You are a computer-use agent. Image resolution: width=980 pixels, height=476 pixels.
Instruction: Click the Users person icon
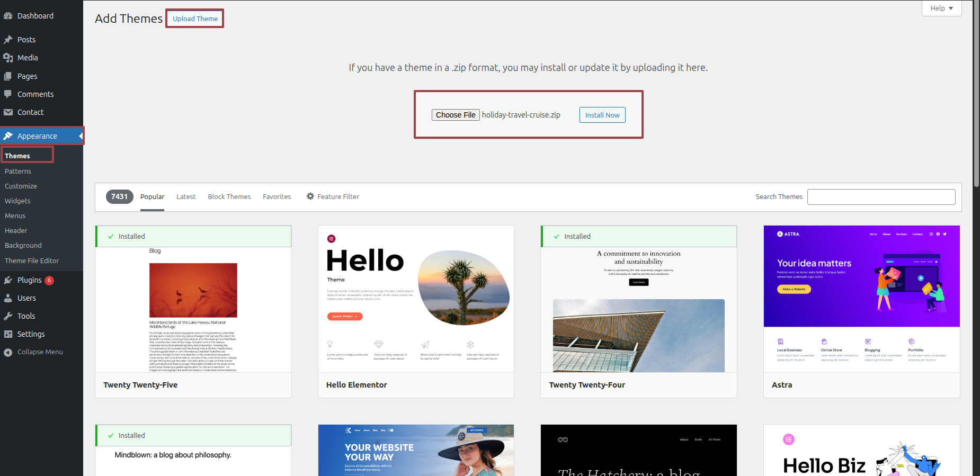(8, 298)
